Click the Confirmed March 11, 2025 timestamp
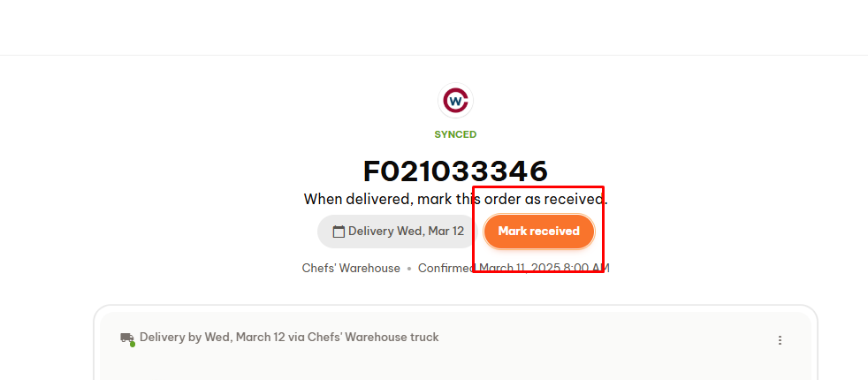The image size is (868, 380). point(514,269)
